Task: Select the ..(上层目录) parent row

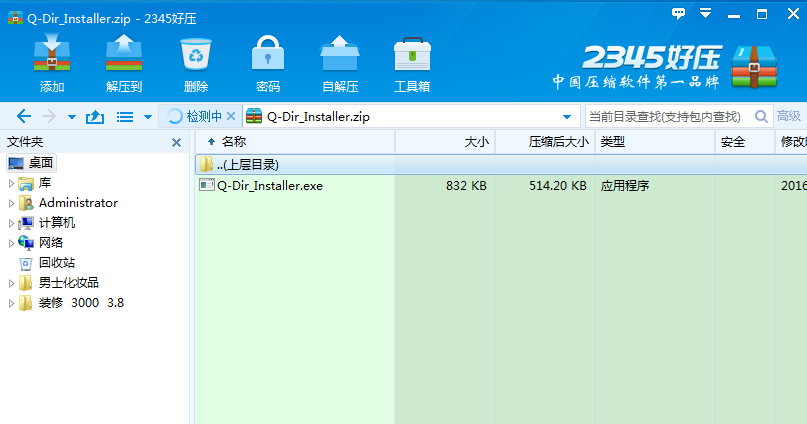Action: (x=501, y=165)
